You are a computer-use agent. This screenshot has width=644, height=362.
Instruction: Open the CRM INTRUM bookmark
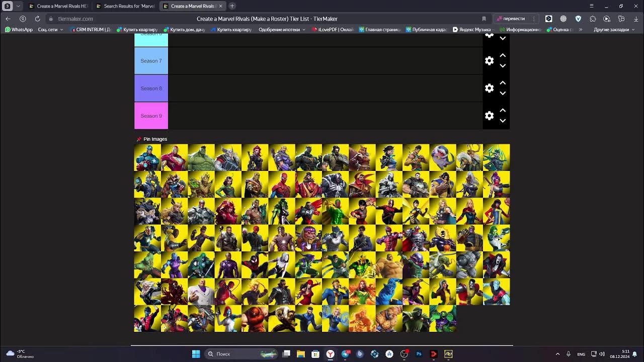(x=91, y=30)
